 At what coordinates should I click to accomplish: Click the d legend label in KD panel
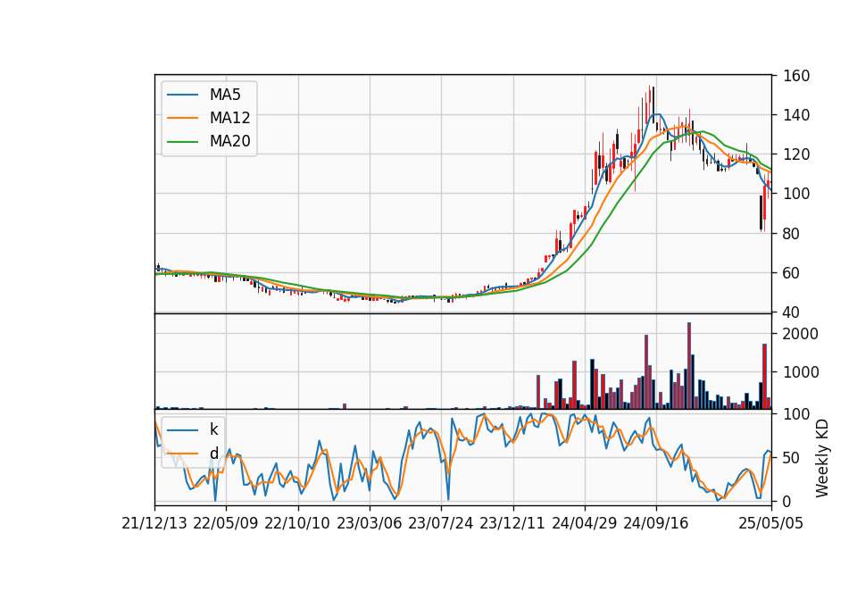tap(213, 454)
